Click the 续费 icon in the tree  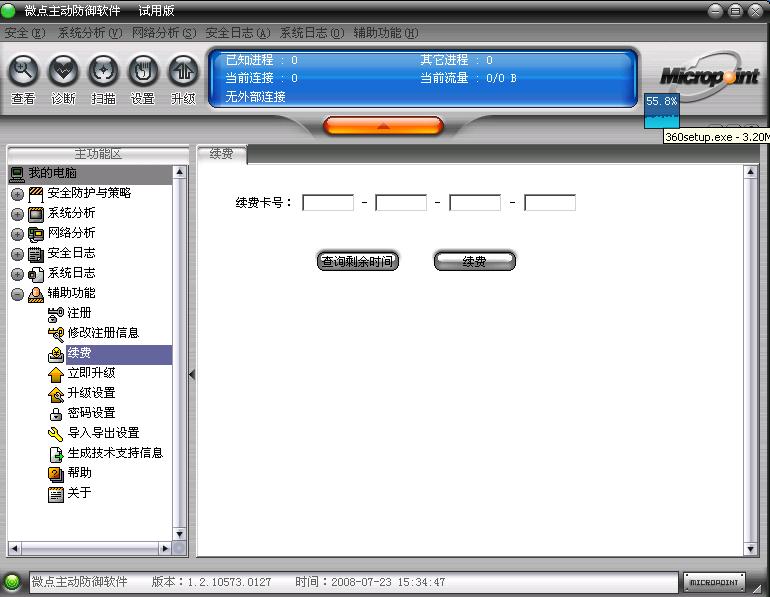click(x=56, y=354)
